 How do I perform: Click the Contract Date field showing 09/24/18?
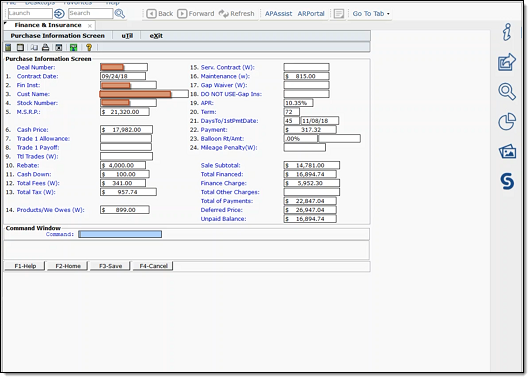(123, 76)
